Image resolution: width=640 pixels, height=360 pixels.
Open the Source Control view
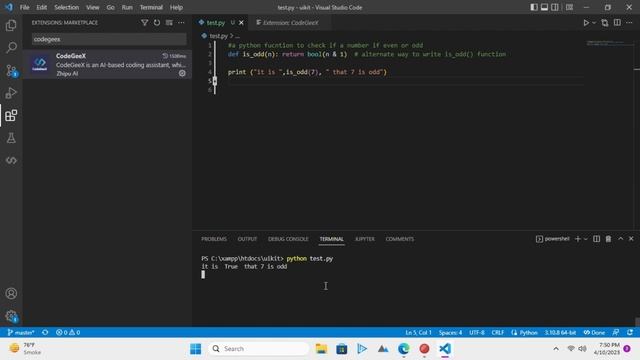(x=11, y=71)
